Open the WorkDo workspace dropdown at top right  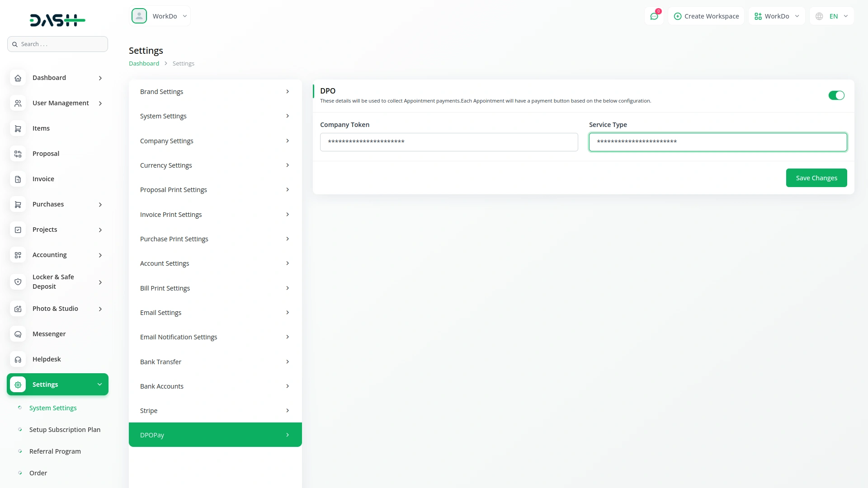pyautogui.click(x=777, y=16)
